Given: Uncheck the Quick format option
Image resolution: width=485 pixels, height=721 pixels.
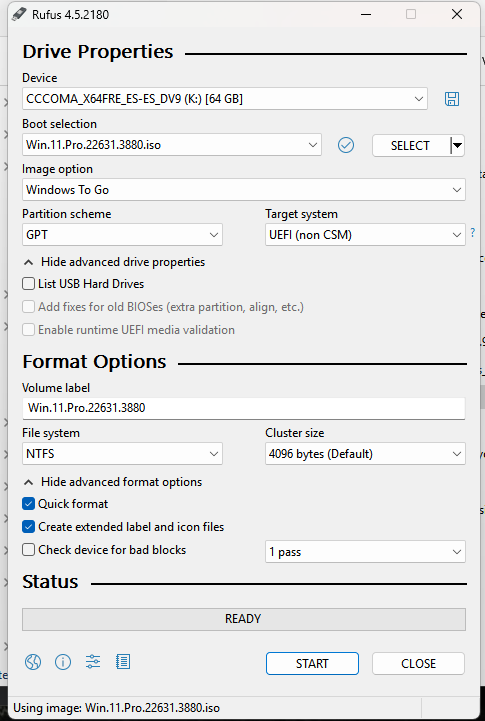Looking at the screenshot, I should pyautogui.click(x=29, y=504).
